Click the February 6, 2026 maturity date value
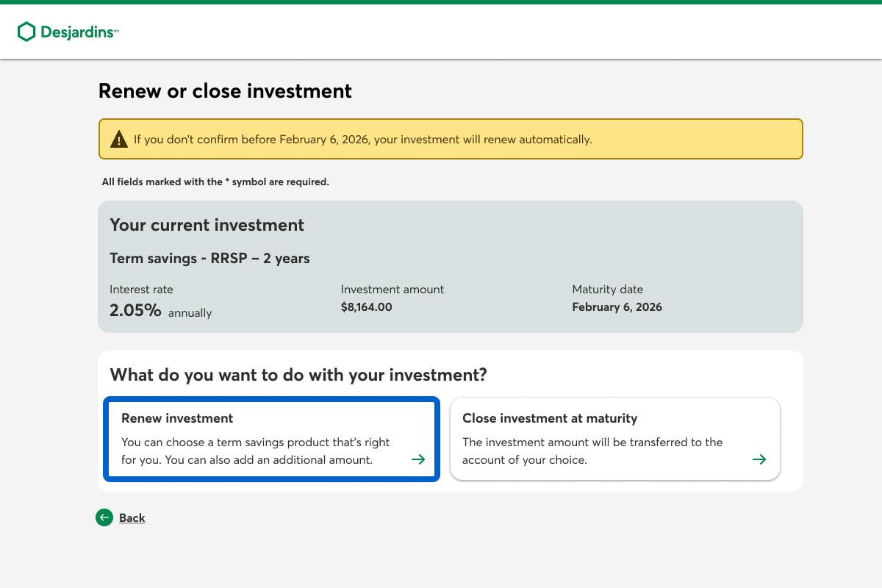 coord(617,307)
